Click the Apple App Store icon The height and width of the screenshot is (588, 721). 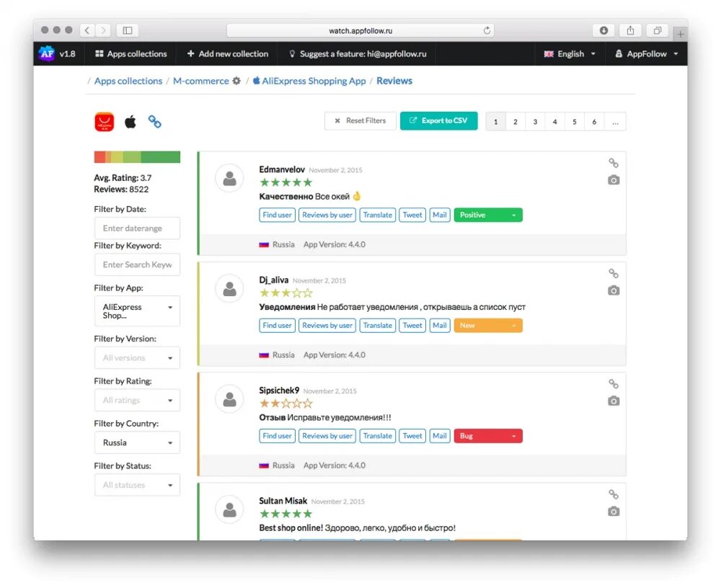click(131, 122)
